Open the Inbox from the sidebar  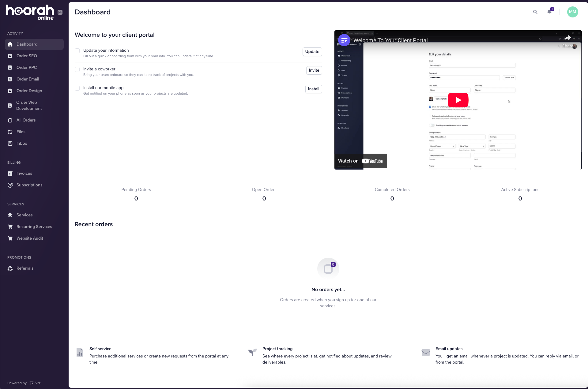tap(21, 143)
